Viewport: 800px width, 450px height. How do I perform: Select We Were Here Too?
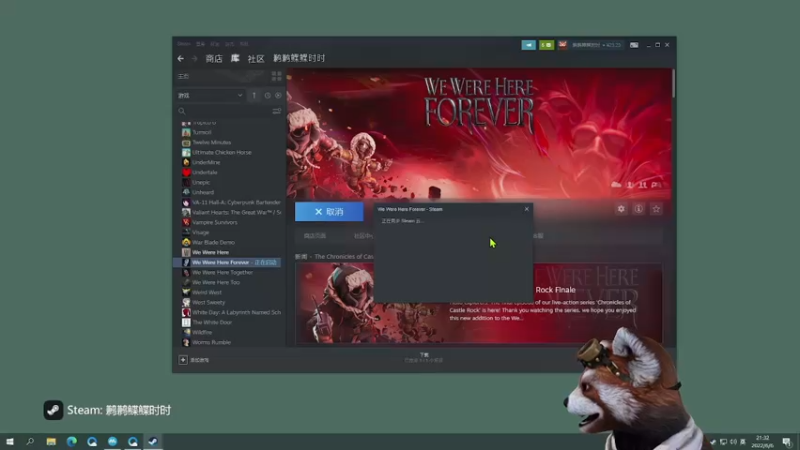click(x=216, y=282)
